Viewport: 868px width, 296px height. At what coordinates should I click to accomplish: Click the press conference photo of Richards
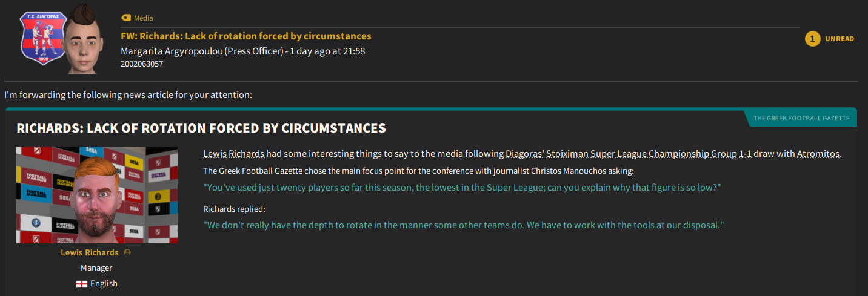97,195
